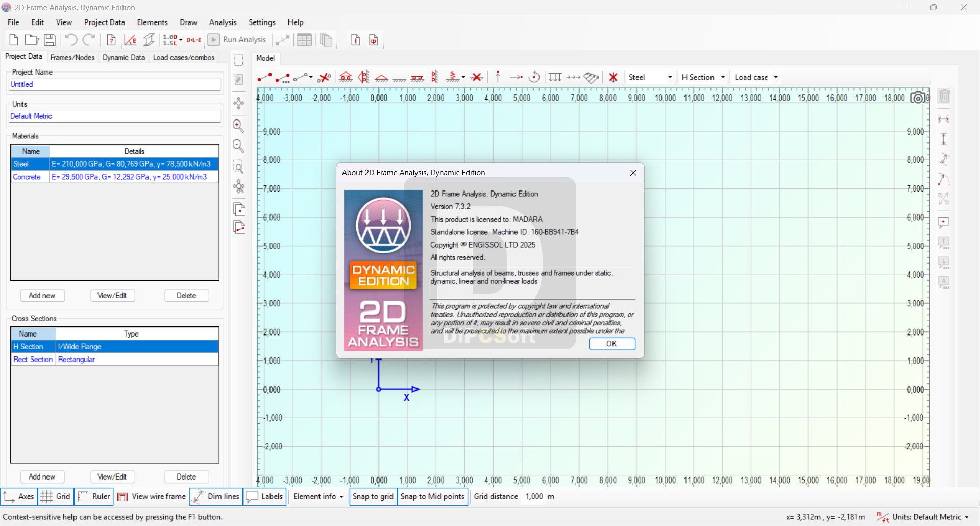Toggle Dim lines display
Image resolution: width=980 pixels, height=526 pixels.
(x=216, y=496)
